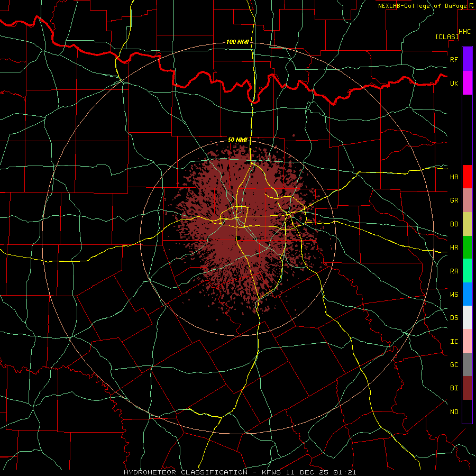The width and height of the screenshot is (476, 476).
Task: Click the white DS legend swatch
Action: 467,317
